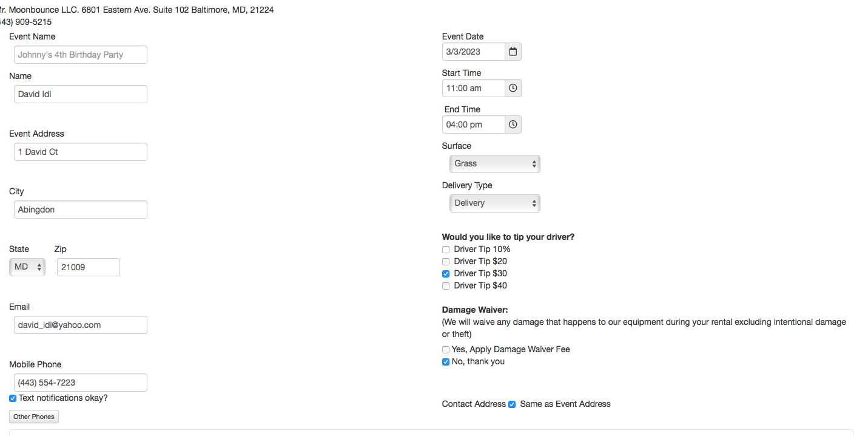
Task: Open the State dropdown showing MD
Action: pyautogui.click(x=27, y=267)
